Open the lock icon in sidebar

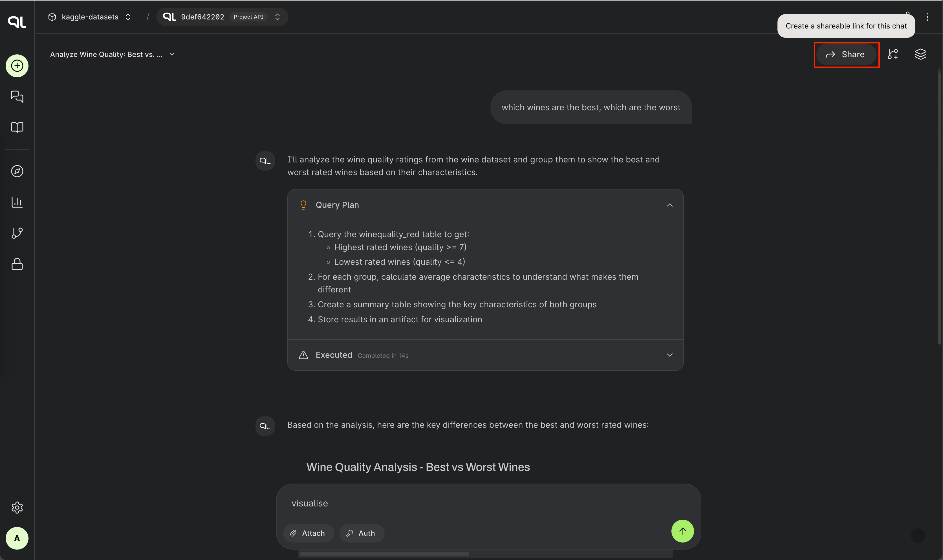click(17, 264)
